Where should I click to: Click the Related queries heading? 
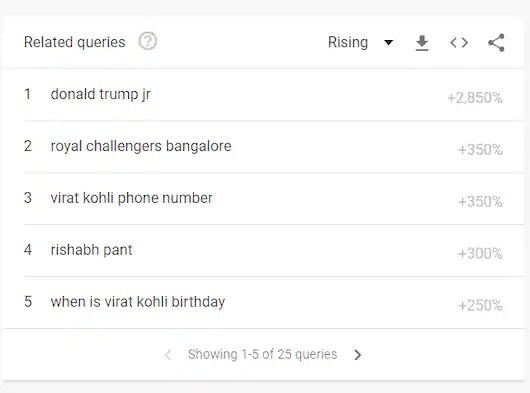pyautogui.click(x=75, y=42)
